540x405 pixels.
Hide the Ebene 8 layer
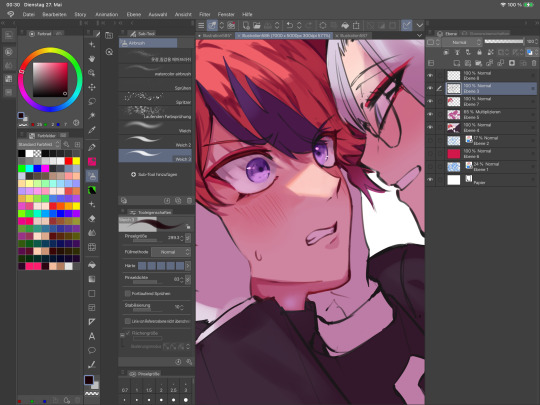pyautogui.click(x=430, y=75)
